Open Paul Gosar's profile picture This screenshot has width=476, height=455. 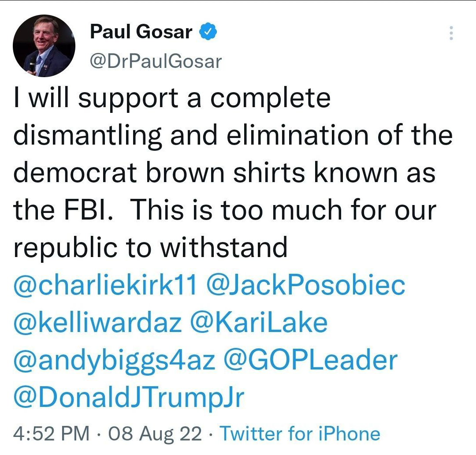pyautogui.click(x=44, y=46)
